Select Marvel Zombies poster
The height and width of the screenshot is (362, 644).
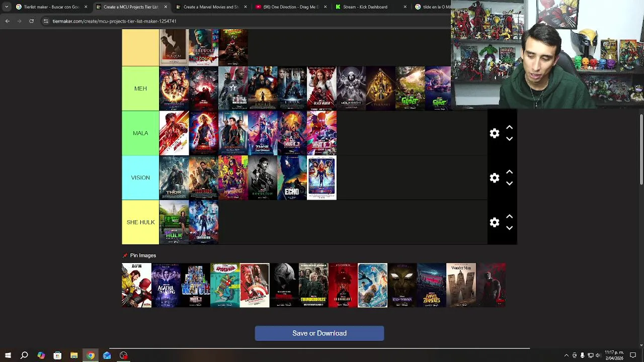[x=431, y=285]
